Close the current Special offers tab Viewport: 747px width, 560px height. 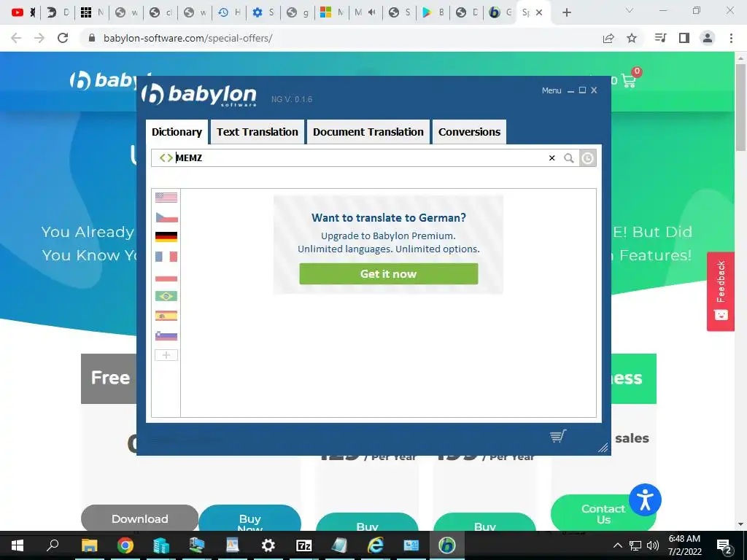pyautogui.click(x=539, y=12)
